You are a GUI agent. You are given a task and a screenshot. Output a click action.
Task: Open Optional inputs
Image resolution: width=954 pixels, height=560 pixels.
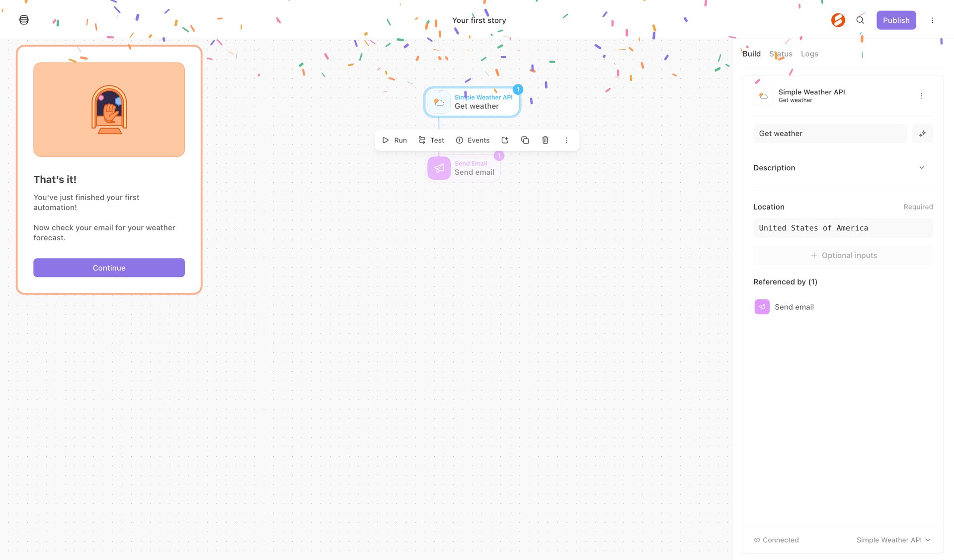[843, 255]
